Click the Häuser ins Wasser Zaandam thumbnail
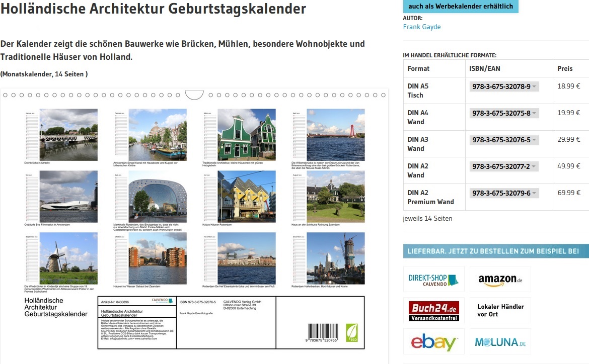Screen dimensions: 589x364 click(158, 258)
